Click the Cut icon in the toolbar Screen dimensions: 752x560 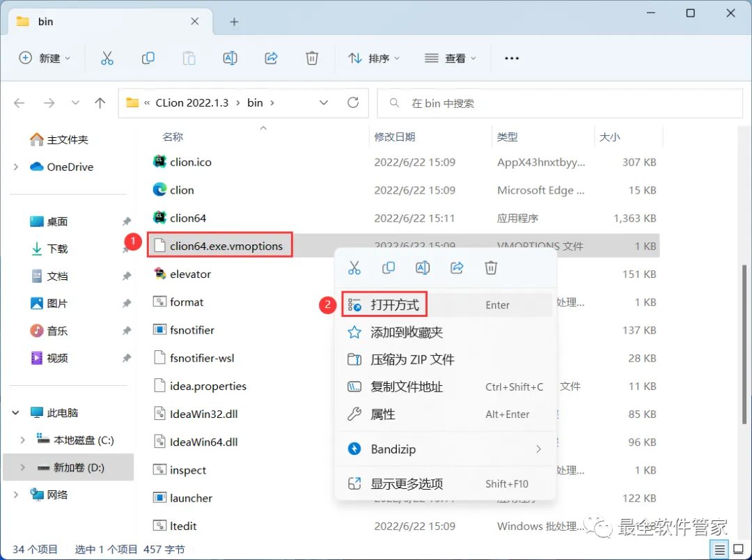coord(107,58)
